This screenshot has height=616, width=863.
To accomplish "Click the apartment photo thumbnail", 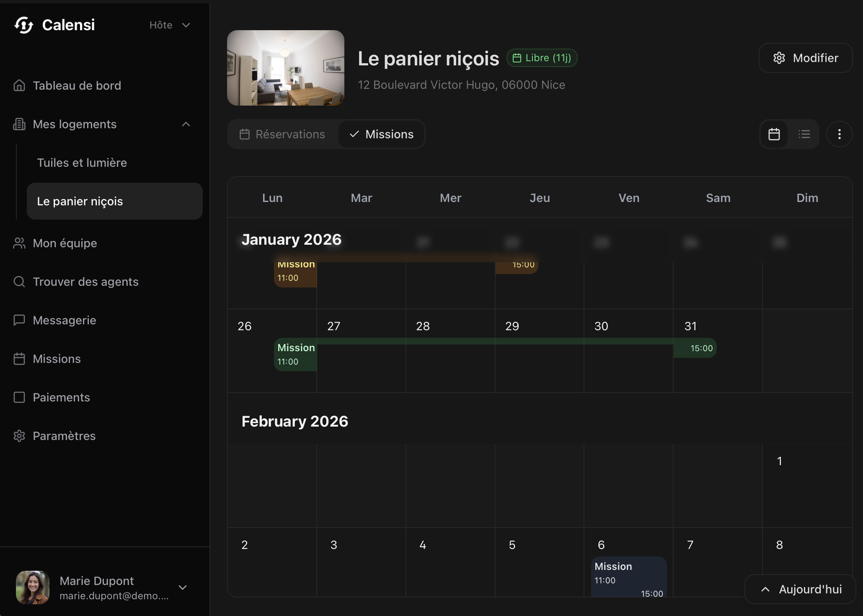I will [286, 68].
